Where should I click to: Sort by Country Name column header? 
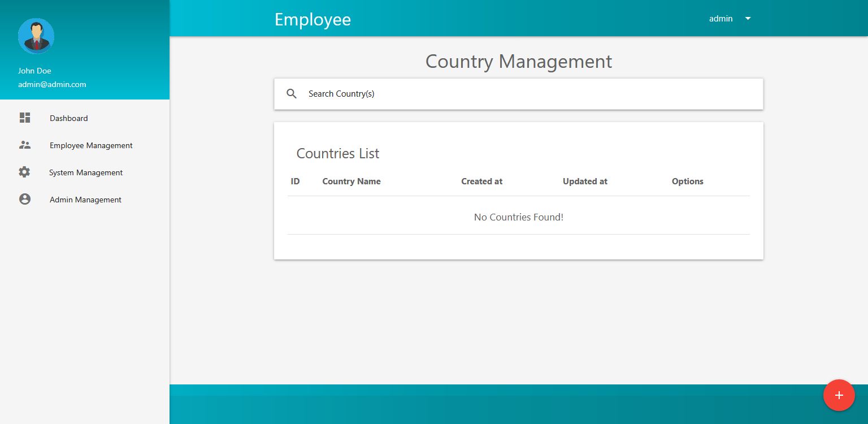coord(351,181)
